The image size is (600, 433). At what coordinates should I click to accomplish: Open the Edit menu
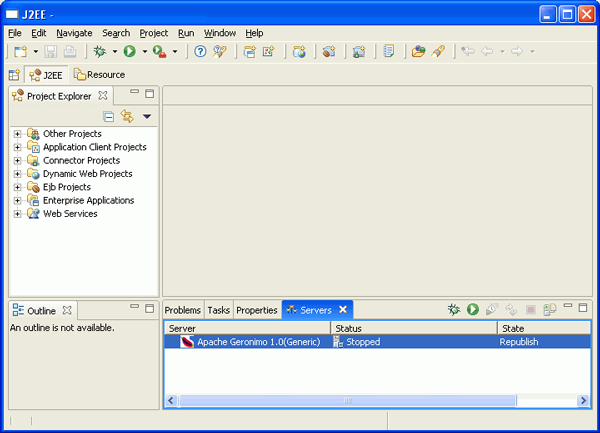click(x=39, y=33)
